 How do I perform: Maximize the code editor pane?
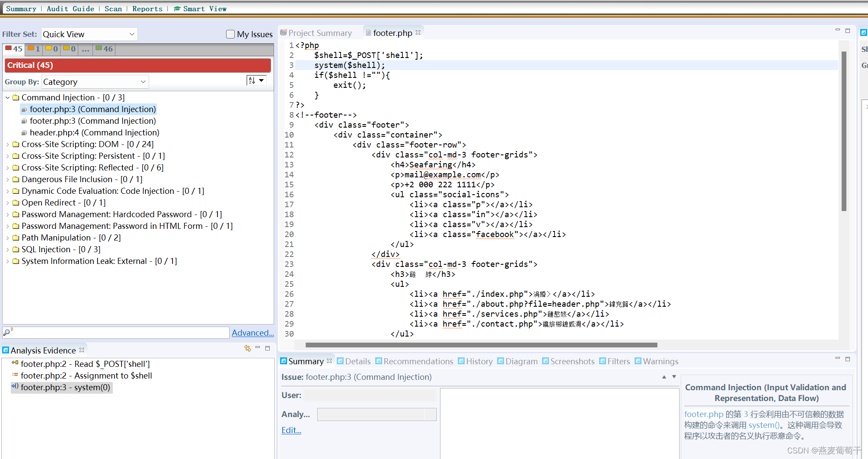(848, 31)
